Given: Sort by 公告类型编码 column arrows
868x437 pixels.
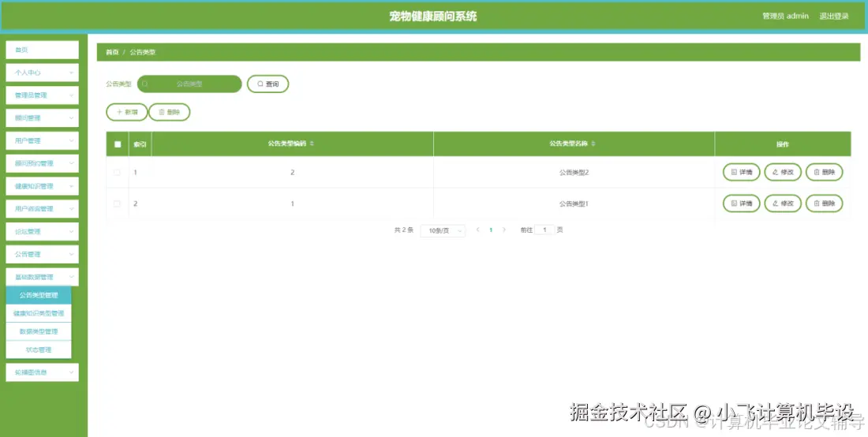Looking at the screenshot, I should click(312, 144).
